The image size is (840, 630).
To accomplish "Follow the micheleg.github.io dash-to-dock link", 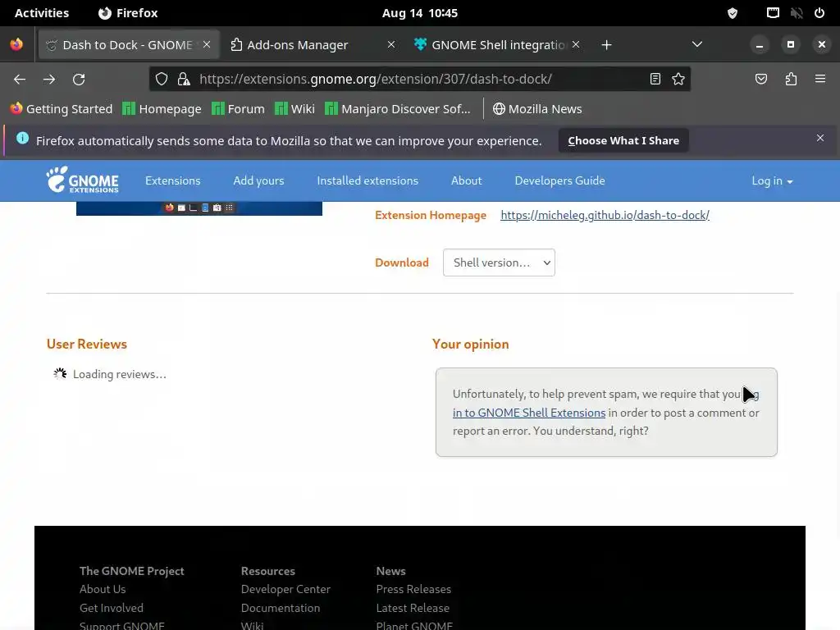I will tap(605, 215).
